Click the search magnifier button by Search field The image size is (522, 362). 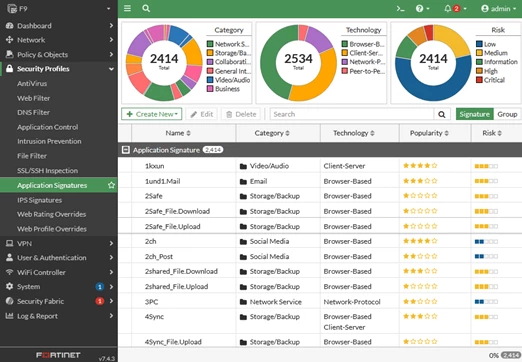442,114
